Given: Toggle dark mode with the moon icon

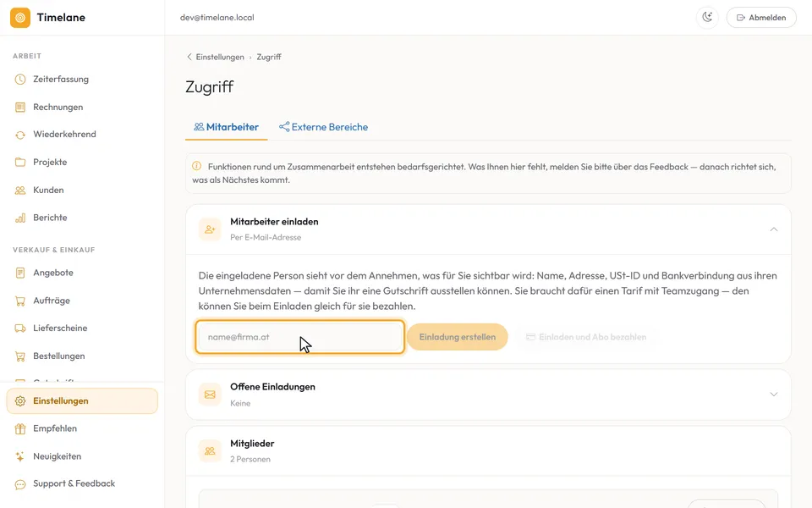Looking at the screenshot, I should coord(707,17).
